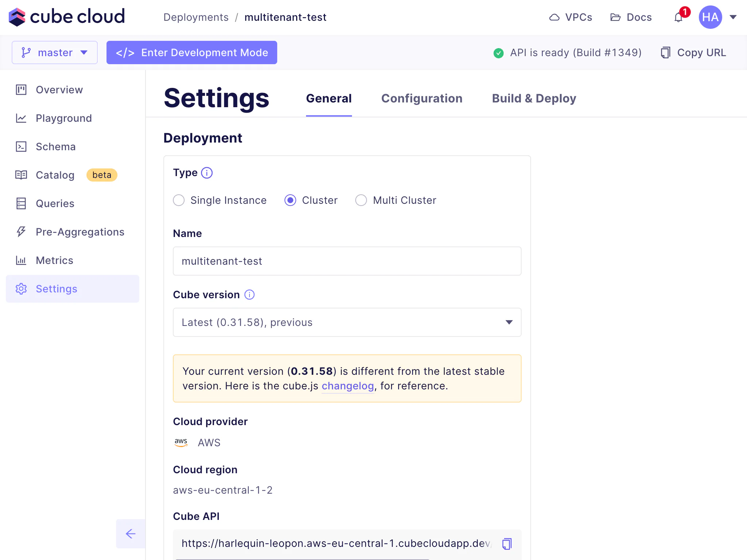Click Enter Development Mode button
This screenshot has width=747, height=560.
(192, 52)
